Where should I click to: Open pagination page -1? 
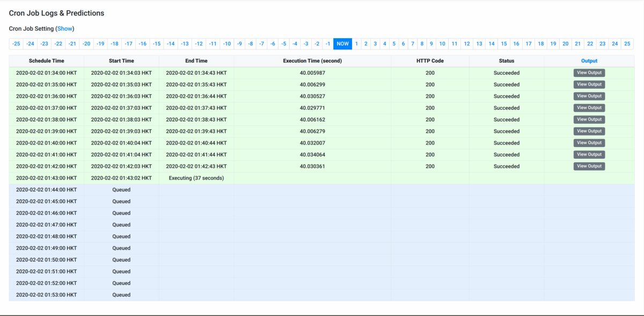[328, 44]
